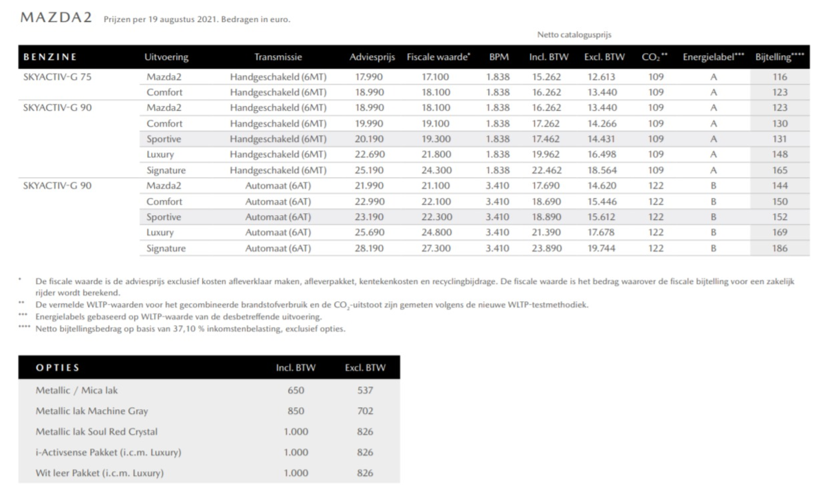
Task: Click fiscale waarde 27.300
Action: (436, 248)
